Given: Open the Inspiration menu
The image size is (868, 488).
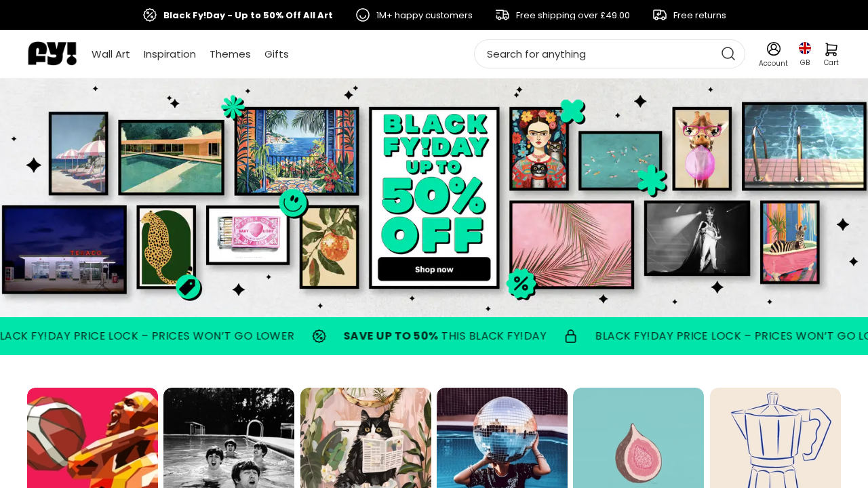Looking at the screenshot, I should [x=170, y=54].
